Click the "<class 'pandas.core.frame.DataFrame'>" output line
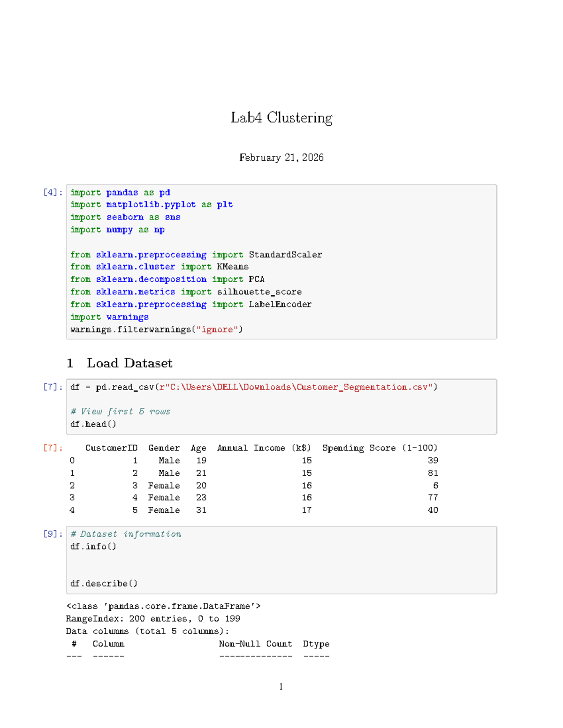 163,606
